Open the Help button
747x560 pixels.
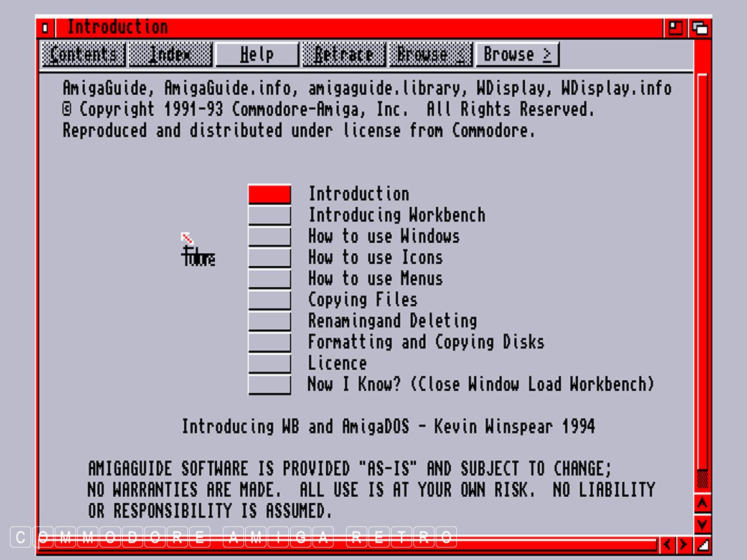pos(257,55)
